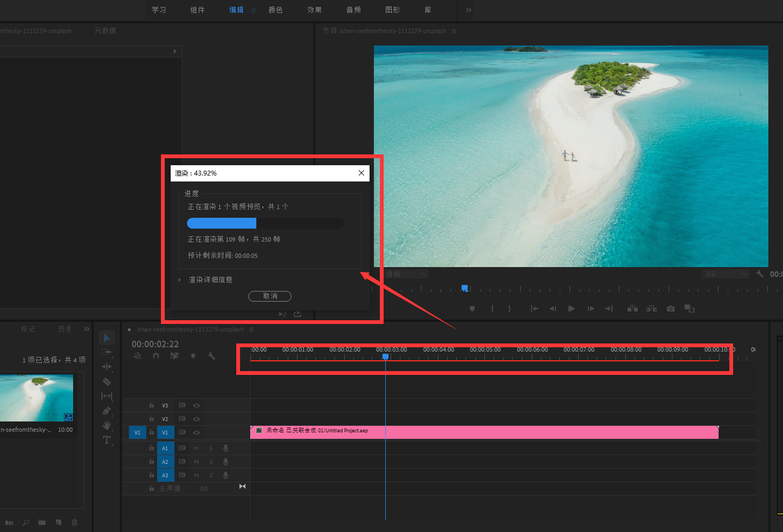Toggle timeline snapping magnet icon
This screenshot has width=783, height=532.
[x=156, y=356]
